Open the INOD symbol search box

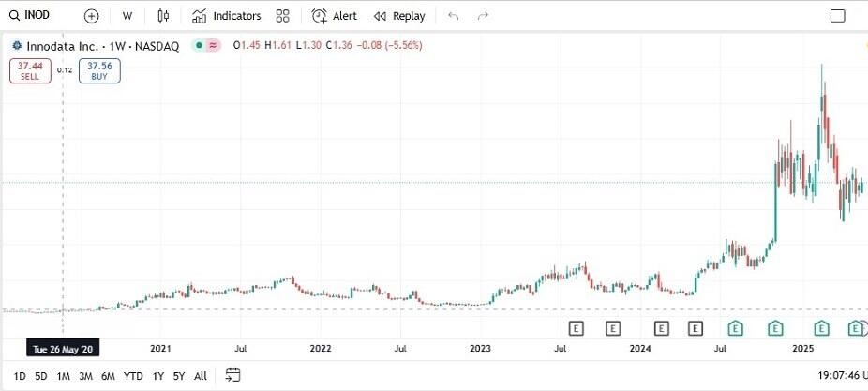tap(37, 16)
